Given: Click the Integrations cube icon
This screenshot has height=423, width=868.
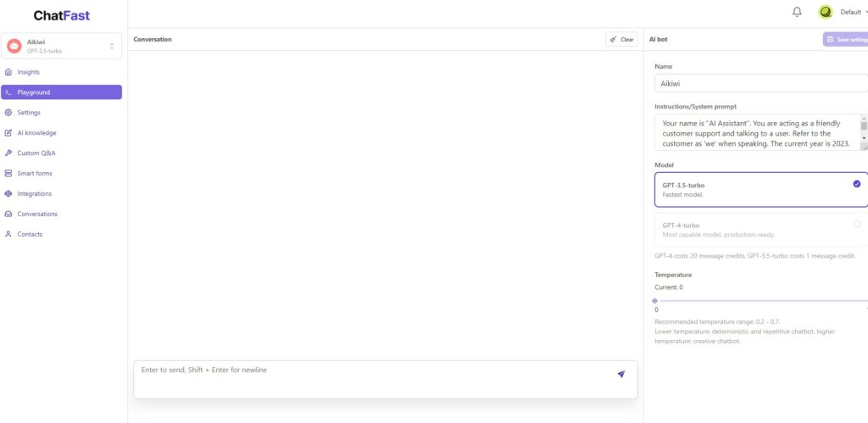Looking at the screenshot, I should (8, 194).
